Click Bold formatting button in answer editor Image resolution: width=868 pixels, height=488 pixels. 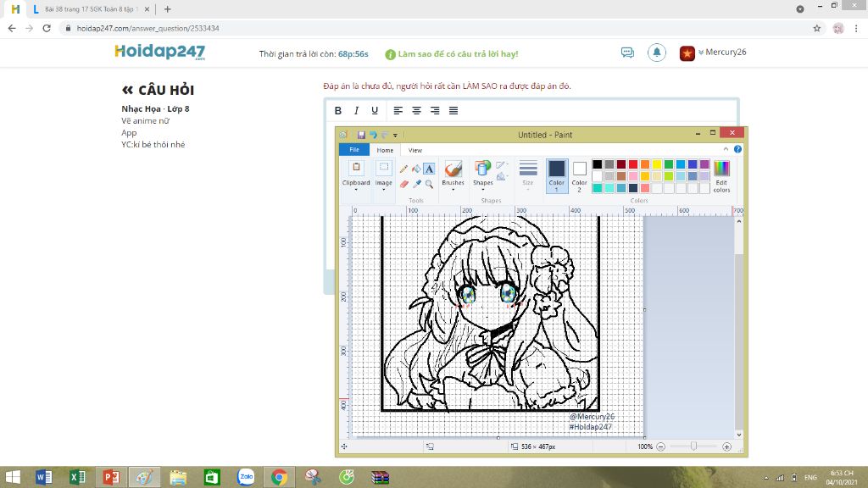pos(337,111)
